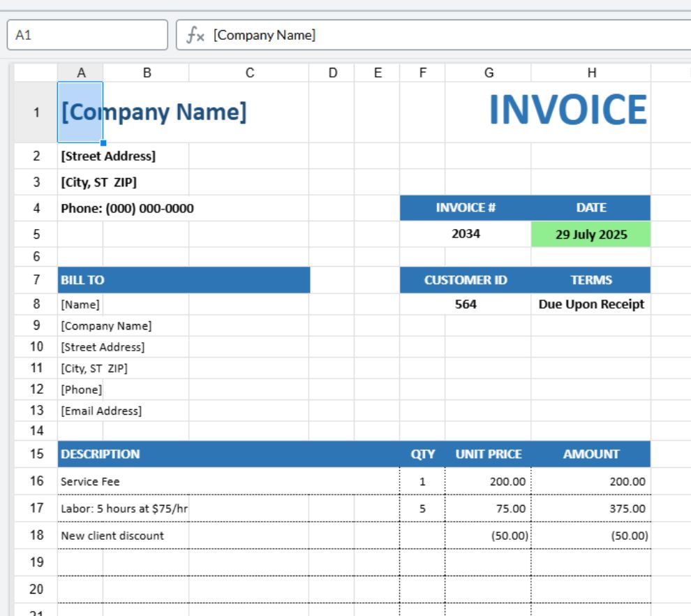
Task: Click the Due Upon Receipt terms cell
Action: [x=591, y=305]
